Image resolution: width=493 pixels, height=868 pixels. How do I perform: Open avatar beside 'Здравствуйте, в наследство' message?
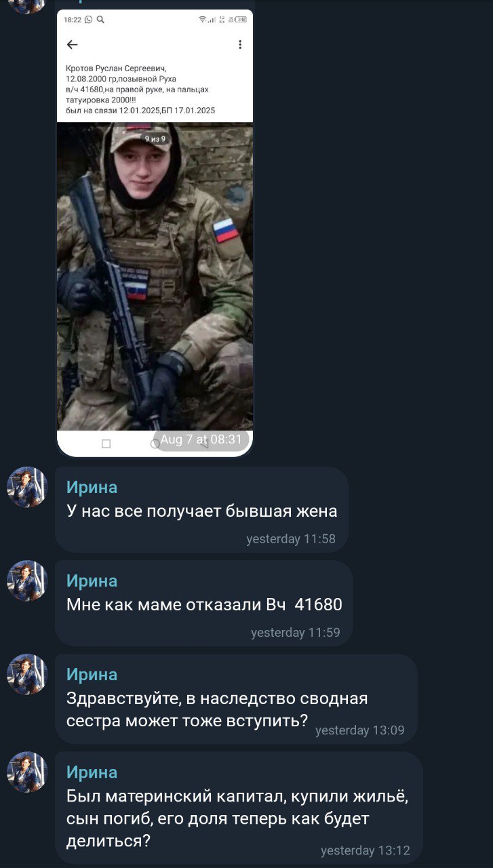point(27,674)
